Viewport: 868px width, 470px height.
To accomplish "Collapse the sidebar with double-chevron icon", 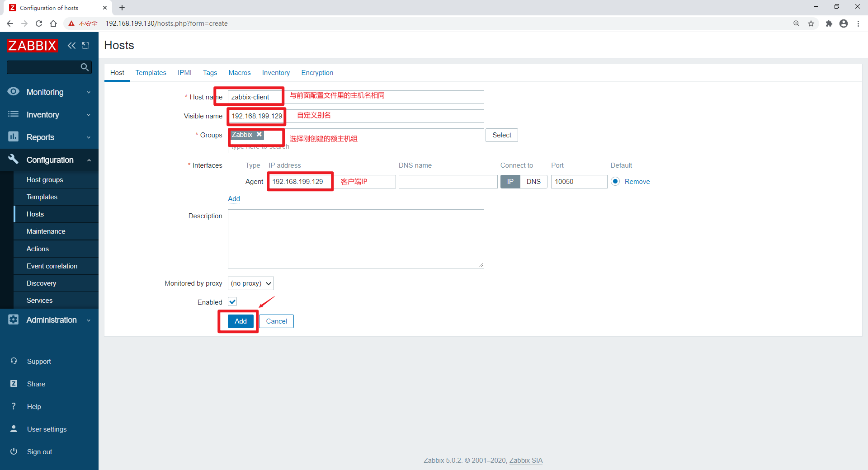I will [x=71, y=46].
